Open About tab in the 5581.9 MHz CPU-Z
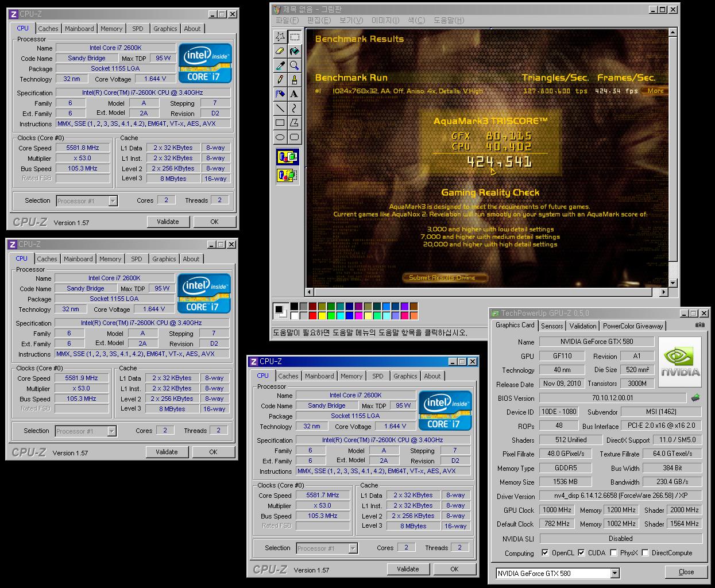Viewport: 715px width, 588px height. point(191,259)
